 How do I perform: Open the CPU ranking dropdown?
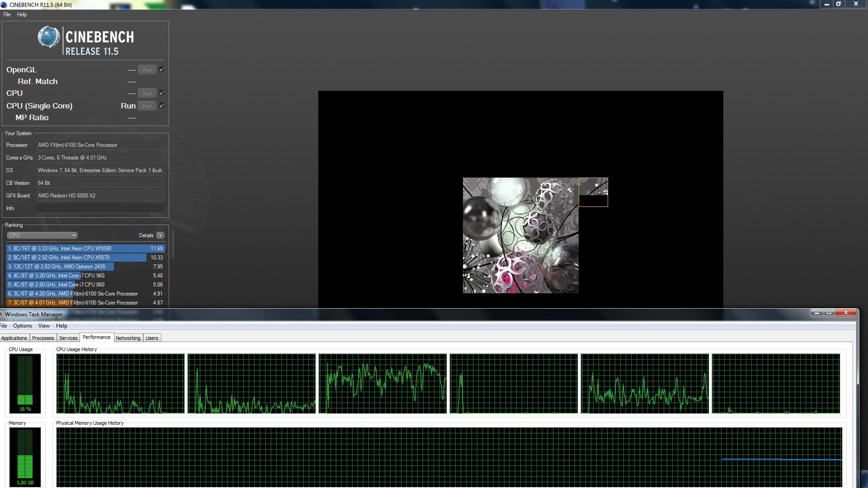pos(42,235)
